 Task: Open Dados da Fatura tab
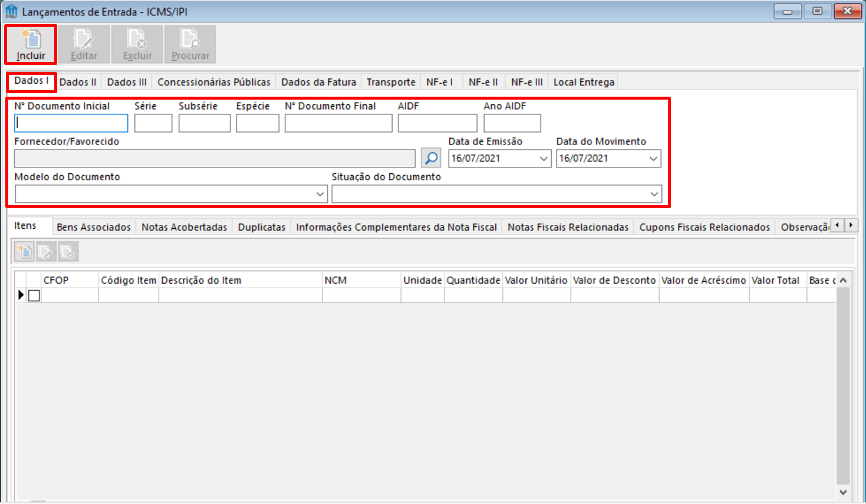click(319, 82)
